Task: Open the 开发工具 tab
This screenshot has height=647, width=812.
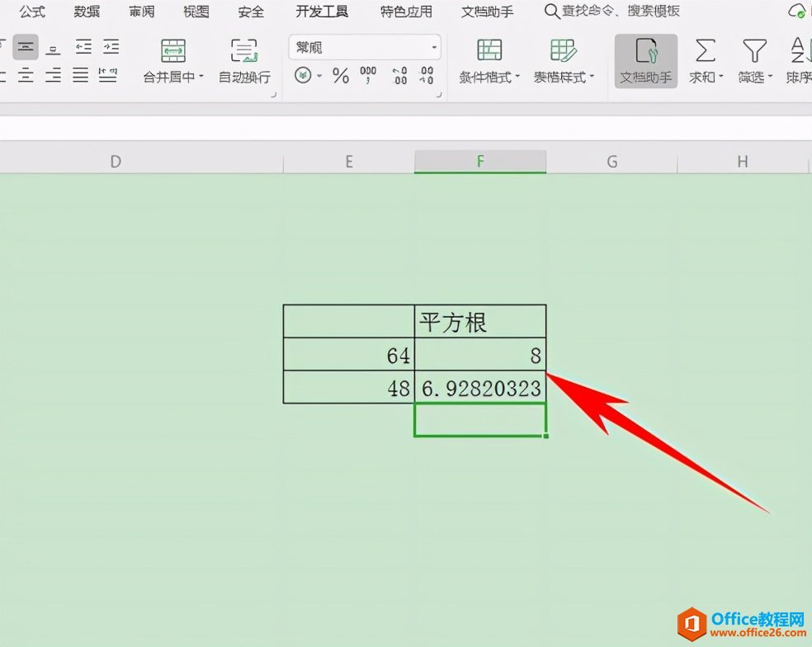Action: pyautogui.click(x=322, y=12)
